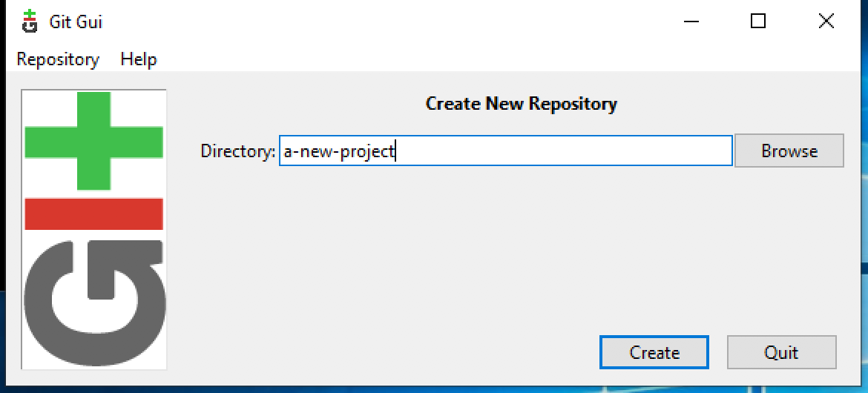Click the Git Gui window title text

click(x=76, y=22)
